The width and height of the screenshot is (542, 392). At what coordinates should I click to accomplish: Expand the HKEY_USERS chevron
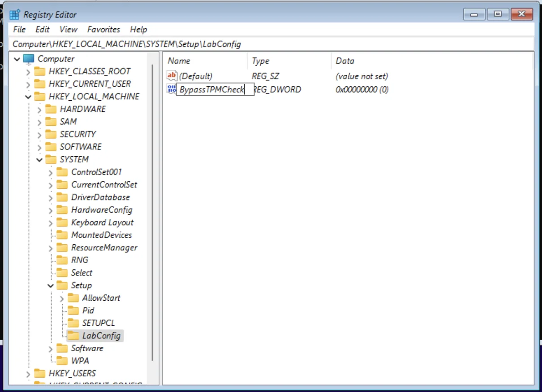[28, 374]
